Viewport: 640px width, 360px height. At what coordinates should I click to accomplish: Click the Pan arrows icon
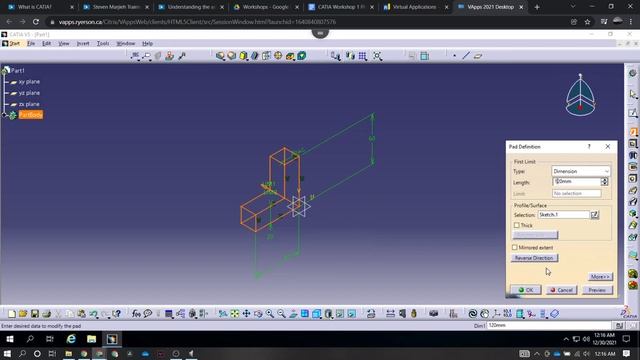coord(247,313)
